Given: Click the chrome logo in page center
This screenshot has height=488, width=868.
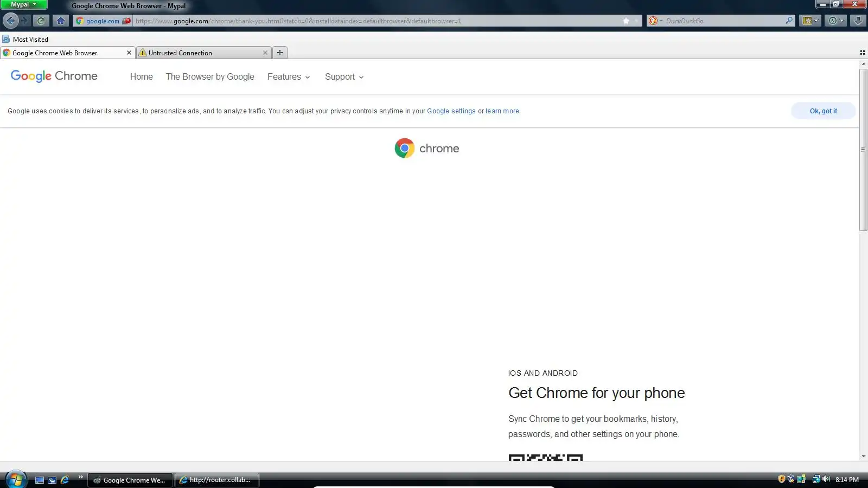Looking at the screenshot, I should pos(427,148).
